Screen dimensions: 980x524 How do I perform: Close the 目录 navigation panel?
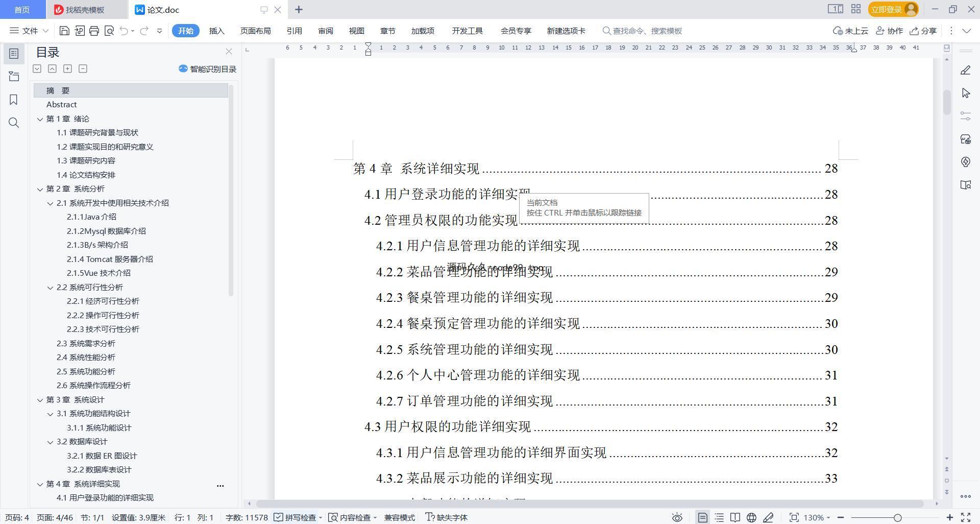(x=229, y=52)
